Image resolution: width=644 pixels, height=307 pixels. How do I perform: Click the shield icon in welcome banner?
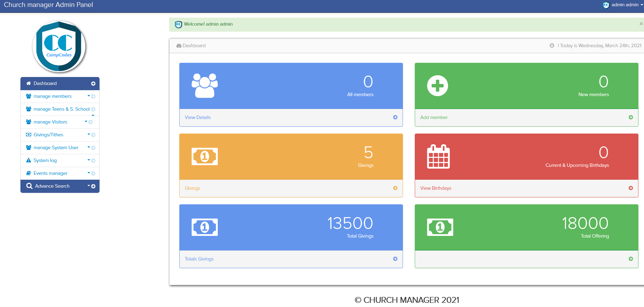[179, 24]
